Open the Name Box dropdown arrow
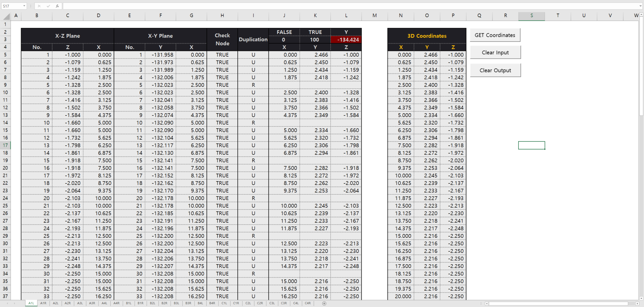Viewport: 644px width, 307px height. [x=24, y=6]
